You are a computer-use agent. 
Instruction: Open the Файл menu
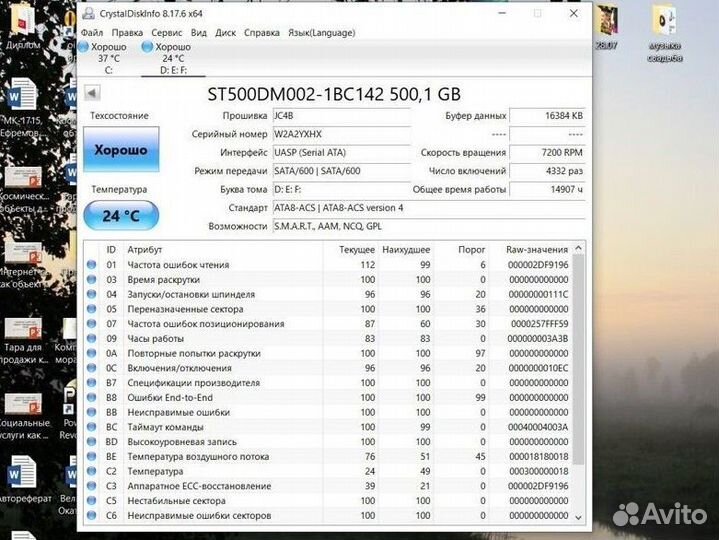(92, 32)
